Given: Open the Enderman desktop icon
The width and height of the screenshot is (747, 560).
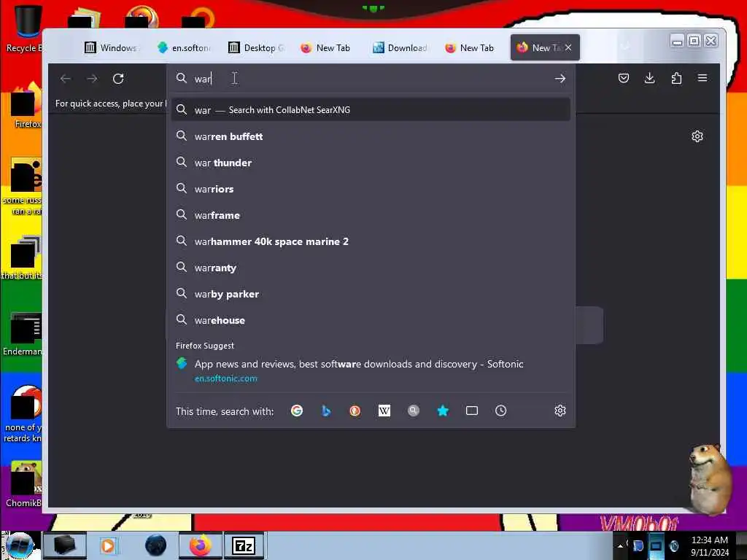Looking at the screenshot, I should pyautogui.click(x=23, y=333).
